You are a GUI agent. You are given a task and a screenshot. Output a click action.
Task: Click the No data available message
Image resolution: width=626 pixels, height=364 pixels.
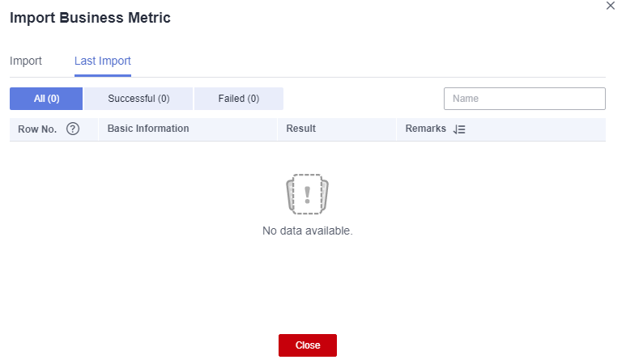click(308, 231)
